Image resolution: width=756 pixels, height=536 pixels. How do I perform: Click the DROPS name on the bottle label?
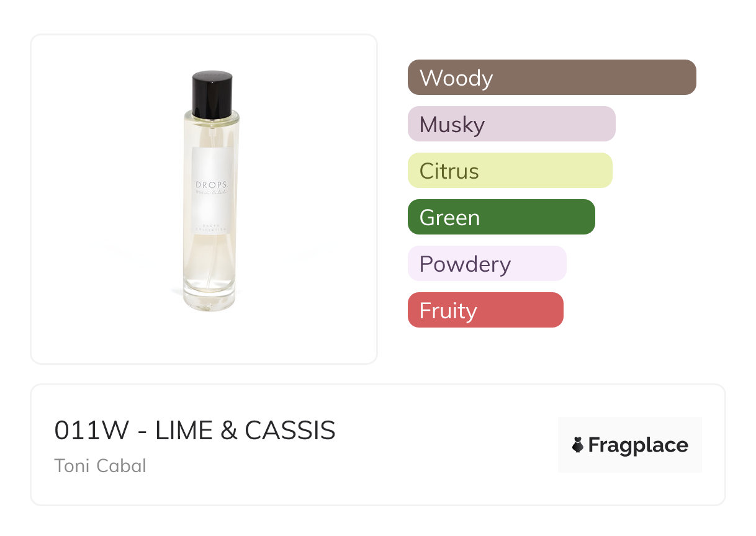point(212,185)
